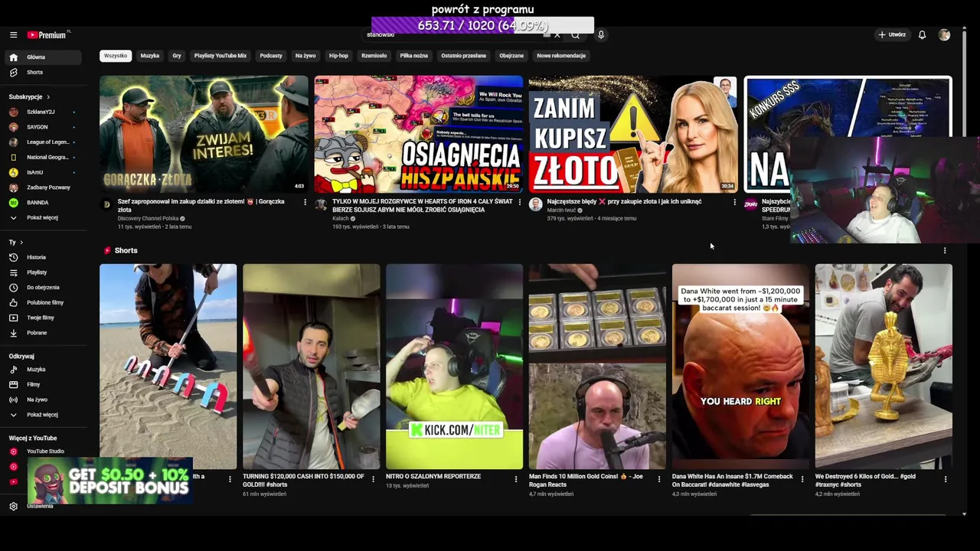Open National Geographic subscription channel
Screen dimensions: 980x551
tap(42, 158)
